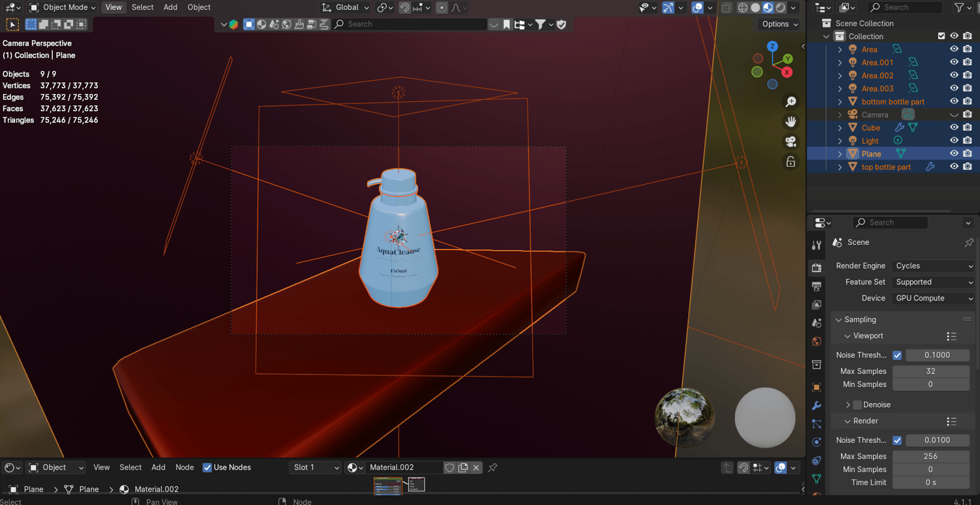Collapse the Viewport sampling subpanel
Viewport: 980px width, 505px height.
click(847, 336)
